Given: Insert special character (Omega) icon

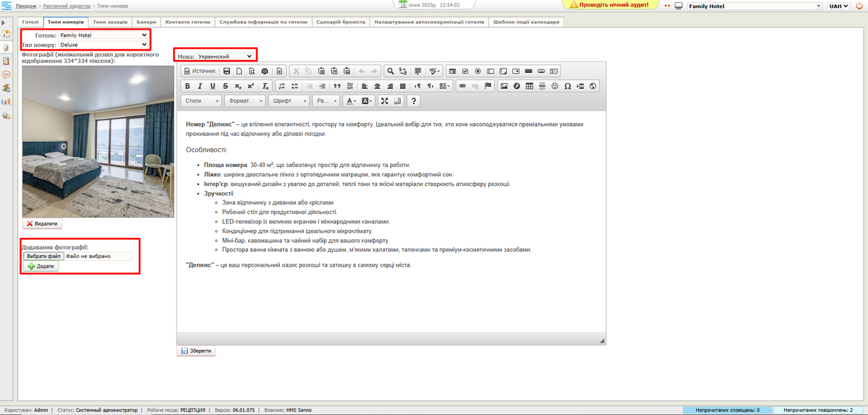Looking at the screenshot, I should click(x=567, y=86).
